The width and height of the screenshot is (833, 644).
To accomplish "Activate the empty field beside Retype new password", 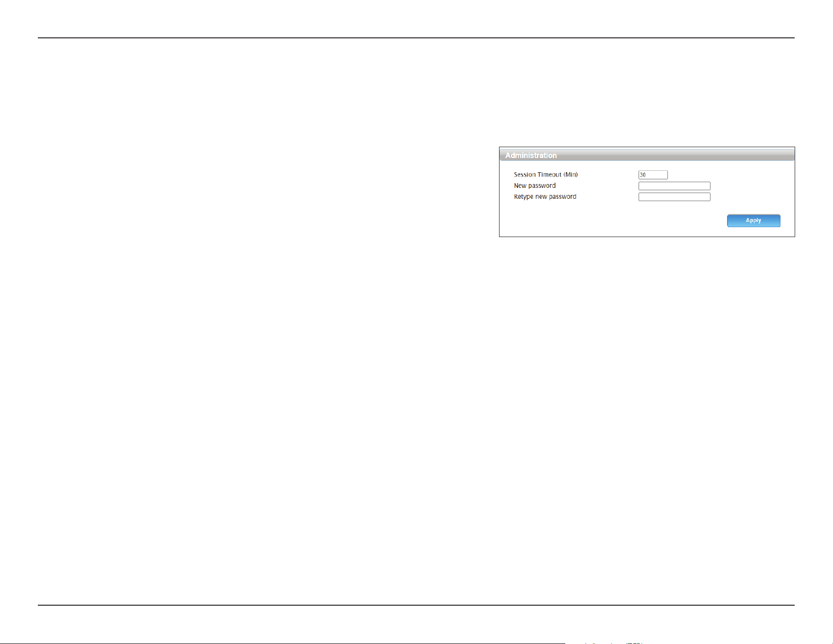I will pos(674,197).
